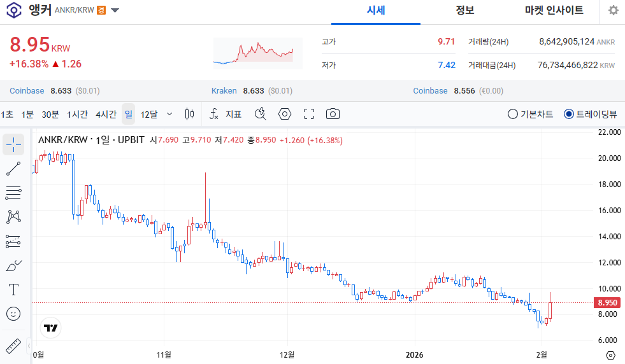625x364 pixels.
Task: Open the 마켓 인사이트 tab
Action: [x=554, y=10]
